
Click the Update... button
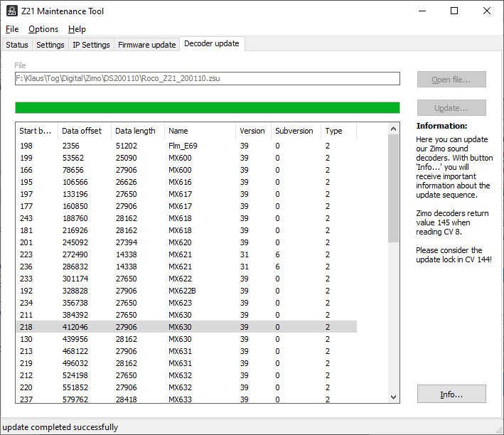pyautogui.click(x=451, y=108)
